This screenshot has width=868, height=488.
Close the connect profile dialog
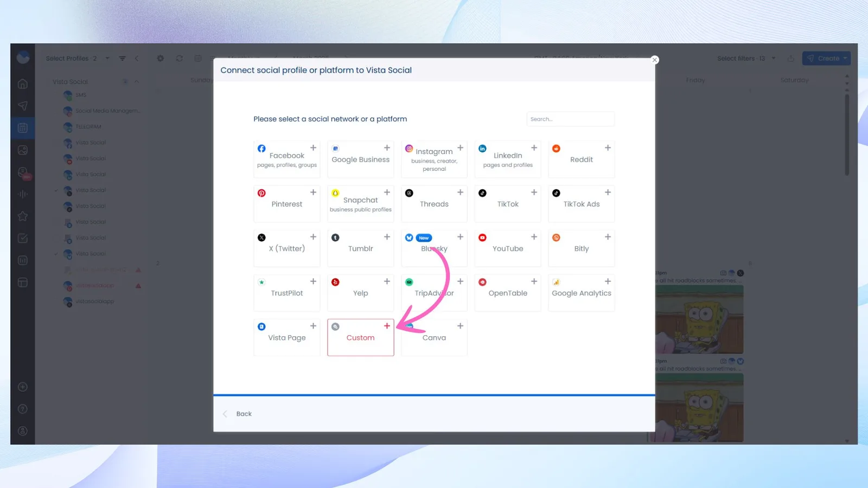(655, 60)
